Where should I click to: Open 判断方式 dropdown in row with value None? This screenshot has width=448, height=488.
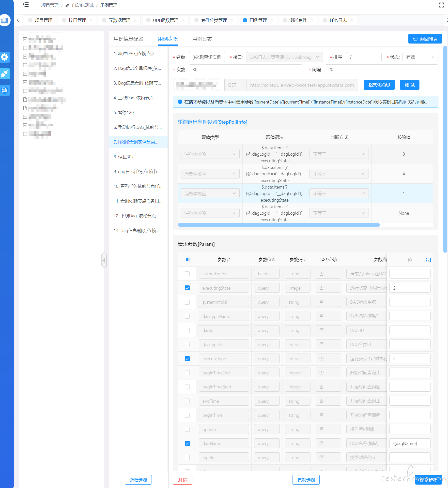(x=339, y=213)
